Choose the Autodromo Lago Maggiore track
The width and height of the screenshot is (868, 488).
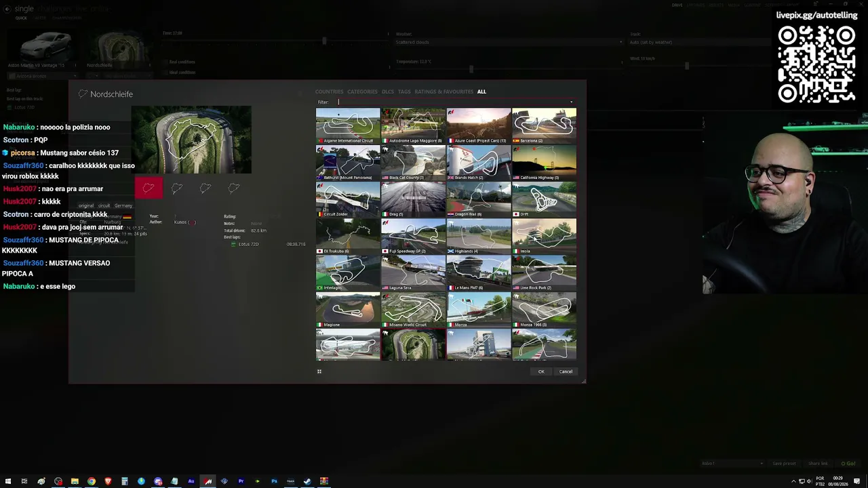coord(413,126)
